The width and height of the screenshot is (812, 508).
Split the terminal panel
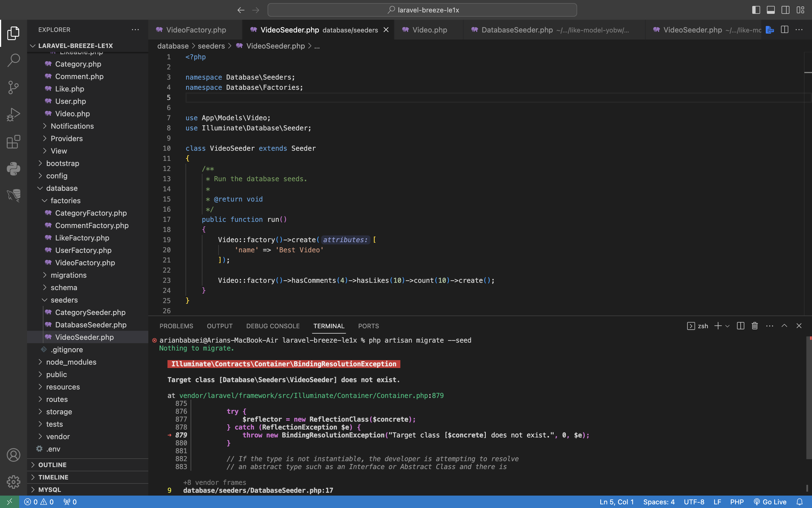741,326
